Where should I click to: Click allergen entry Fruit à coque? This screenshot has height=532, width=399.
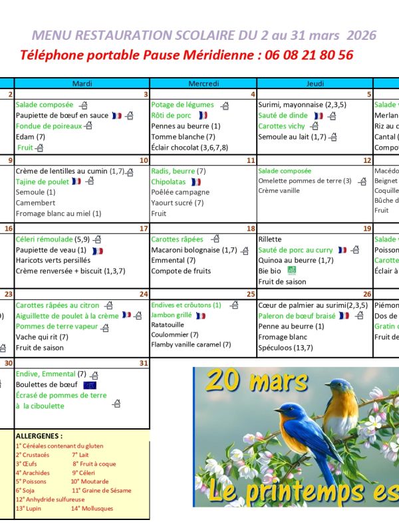pos(94,464)
